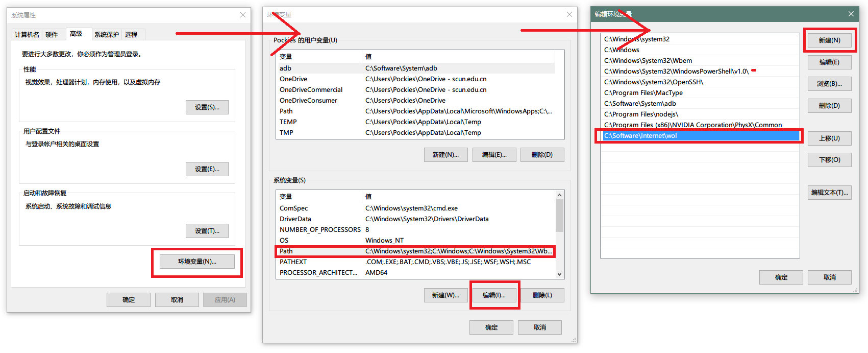
Task: Click 新建(W)... for system variables
Action: [x=445, y=295]
